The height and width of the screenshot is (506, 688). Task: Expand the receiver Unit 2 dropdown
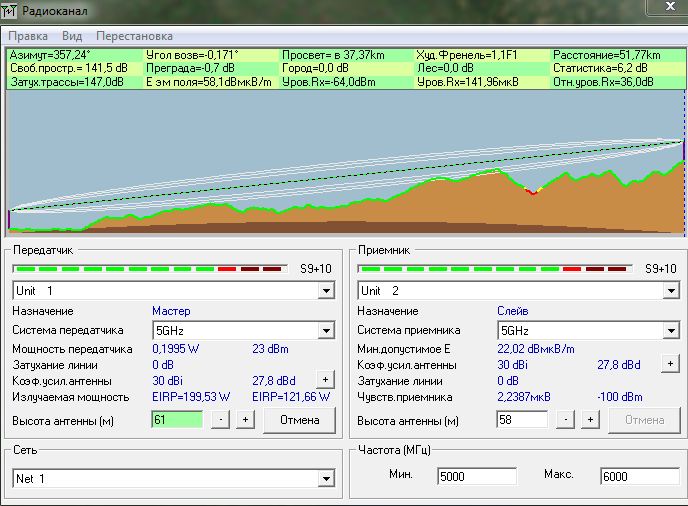pos(669,290)
